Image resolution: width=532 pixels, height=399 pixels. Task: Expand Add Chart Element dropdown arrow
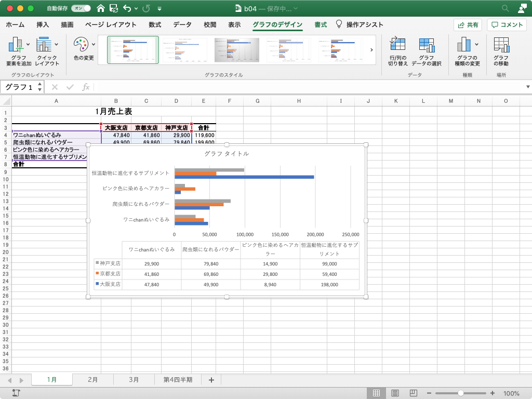28,45
